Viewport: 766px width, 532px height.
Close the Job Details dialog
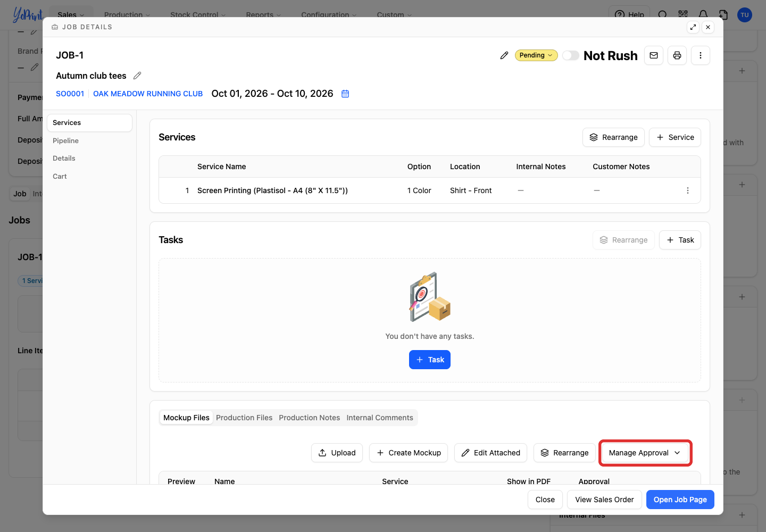pos(708,27)
